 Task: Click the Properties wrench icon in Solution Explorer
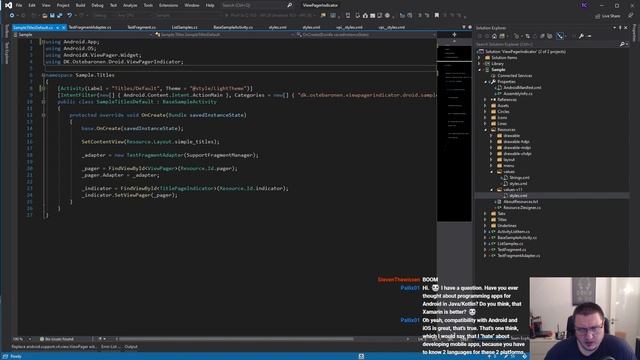pos(581,36)
